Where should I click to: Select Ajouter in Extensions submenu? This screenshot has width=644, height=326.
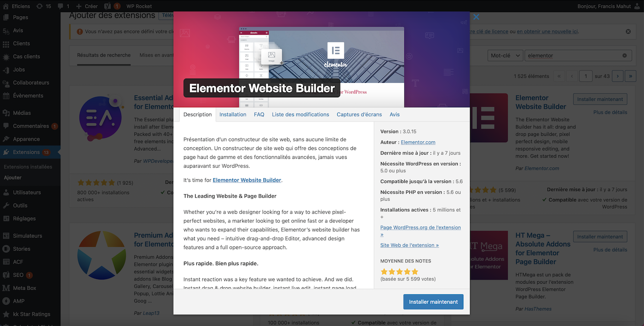(13, 178)
